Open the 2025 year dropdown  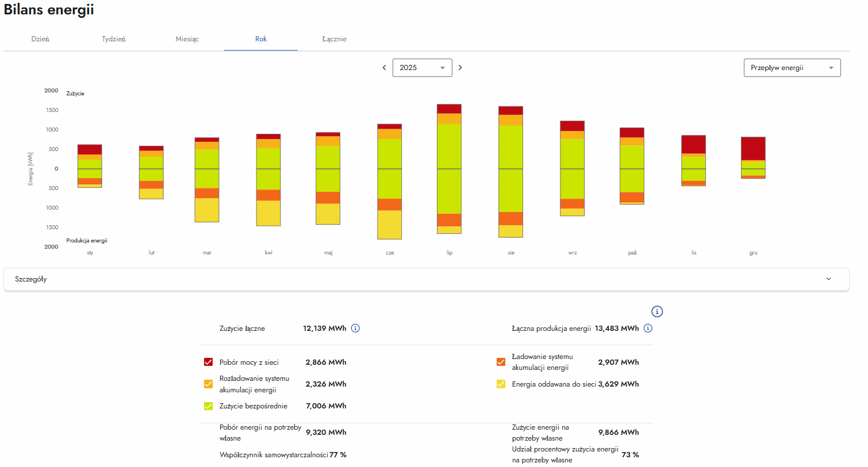point(423,68)
